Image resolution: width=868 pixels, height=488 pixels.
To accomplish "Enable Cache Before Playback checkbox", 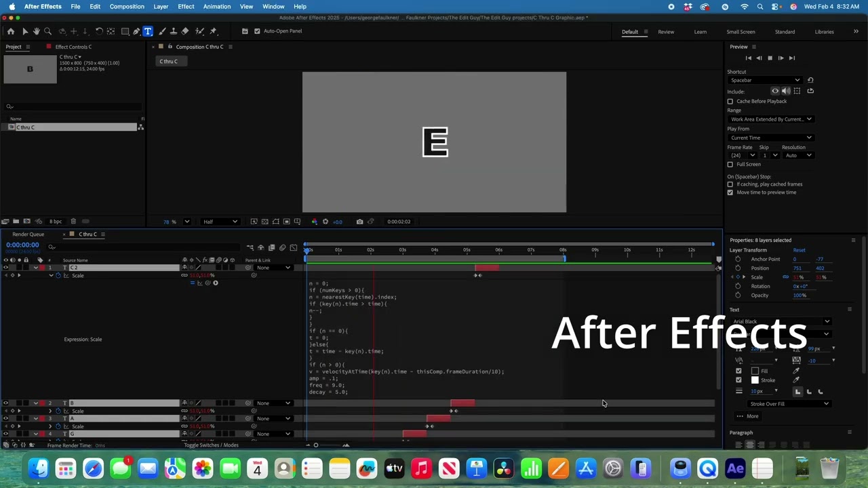I will click(730, 102).
